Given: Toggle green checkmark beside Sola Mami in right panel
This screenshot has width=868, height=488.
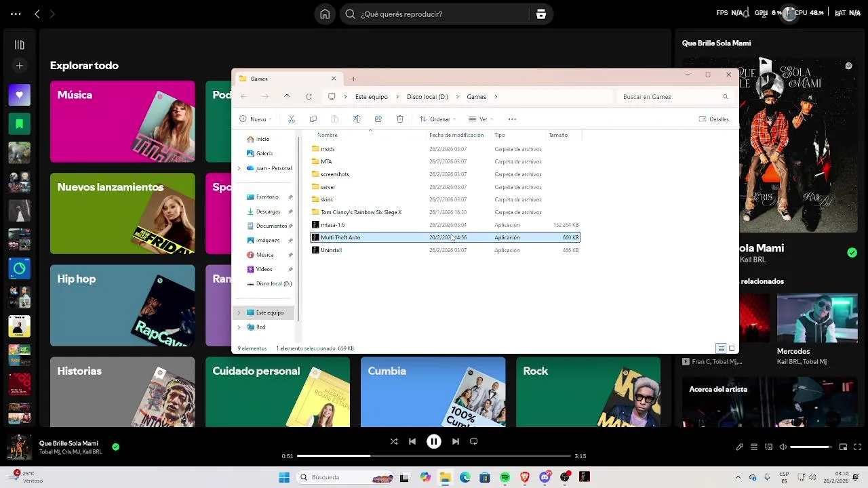Looking at the screenshot, I should pyautogui.click(x=852, y=253).
